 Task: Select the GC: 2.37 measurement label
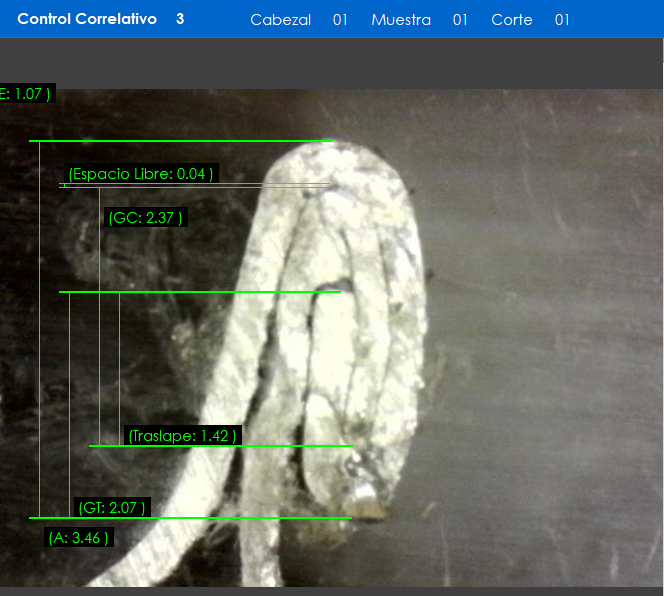[x=146, y=218]
